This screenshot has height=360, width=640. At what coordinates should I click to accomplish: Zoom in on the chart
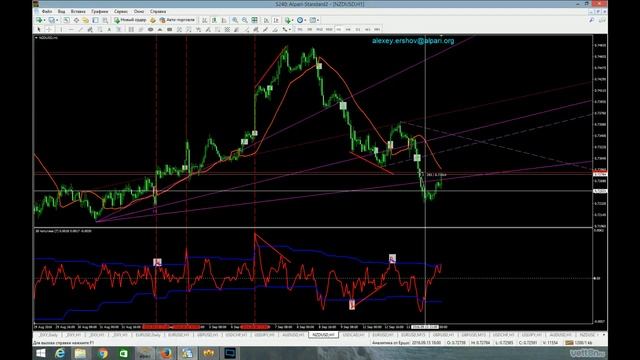pos(235,20)
